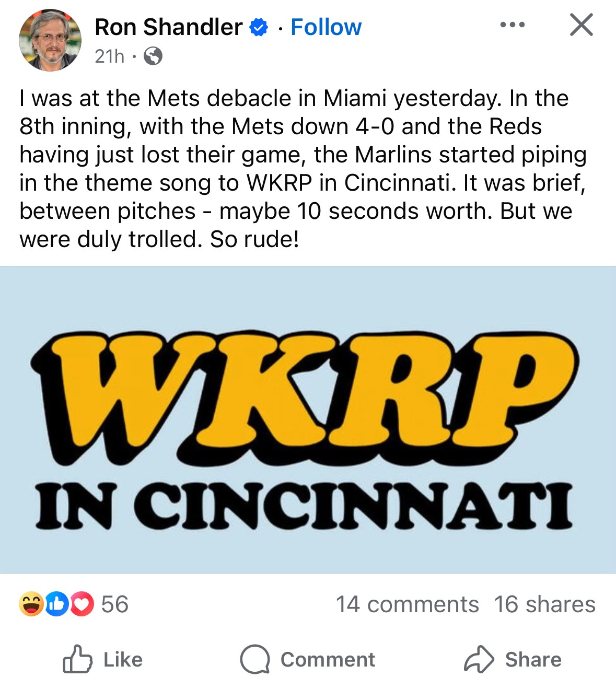Click the 21h timestamp
616x689 pixels.
coord(110,55)
